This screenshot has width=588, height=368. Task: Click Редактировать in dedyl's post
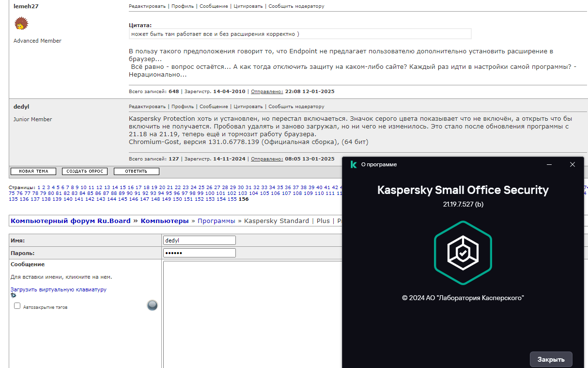coord(147,106)
